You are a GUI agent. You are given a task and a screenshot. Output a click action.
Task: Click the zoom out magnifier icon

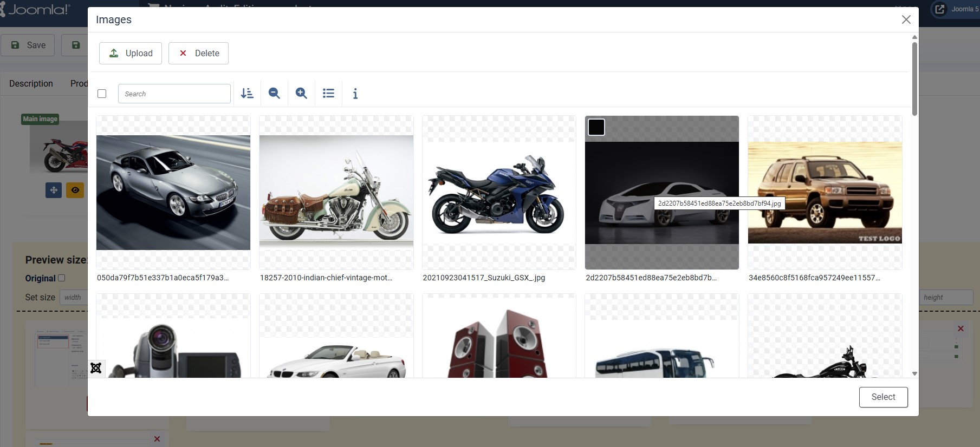[x=274, y=94]
